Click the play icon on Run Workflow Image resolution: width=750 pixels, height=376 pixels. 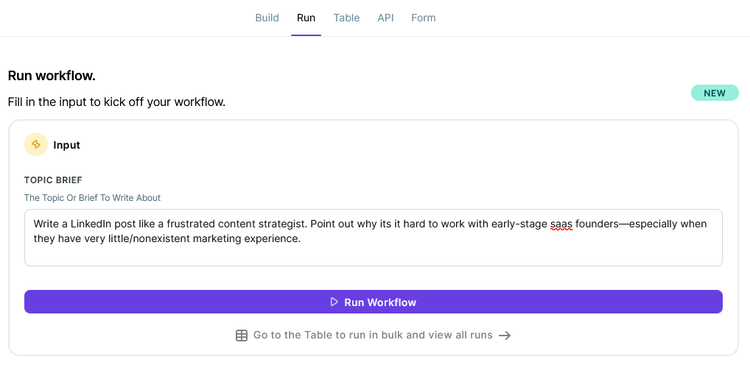(334, 302)
